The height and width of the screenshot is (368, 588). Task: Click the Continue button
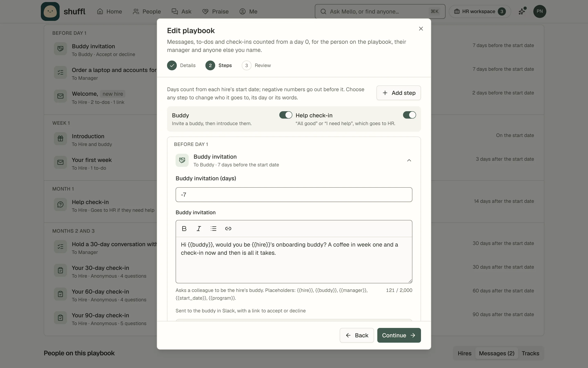point(399,335)
